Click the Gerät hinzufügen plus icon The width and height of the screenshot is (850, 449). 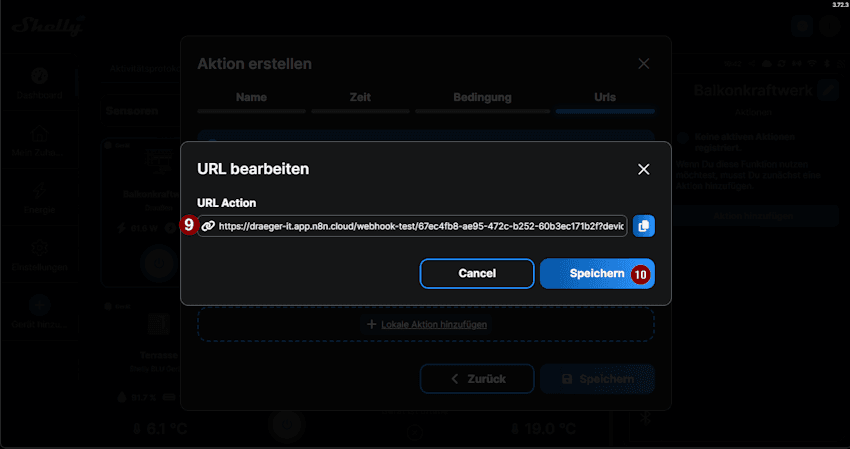pyautogui.click(x=39, y=305)
